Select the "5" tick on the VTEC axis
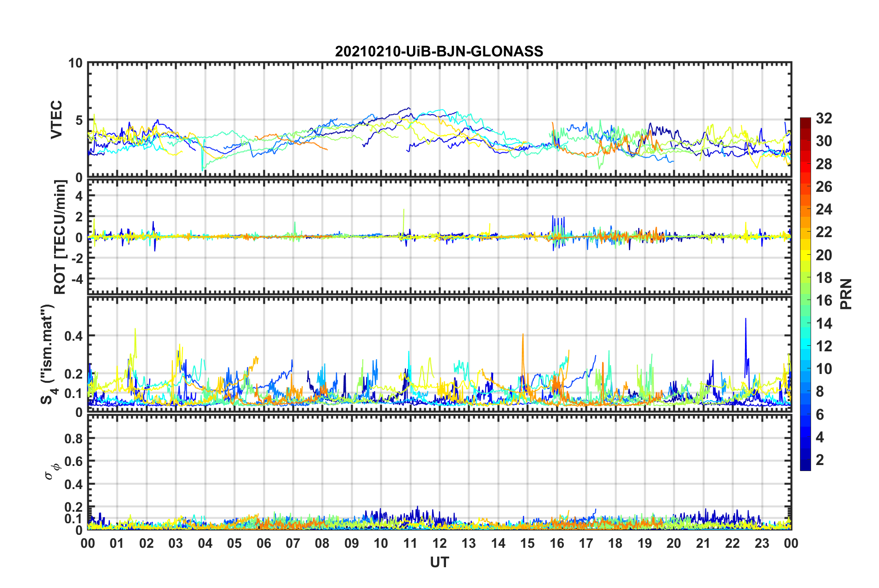879x588 pixels. [79, 121]
